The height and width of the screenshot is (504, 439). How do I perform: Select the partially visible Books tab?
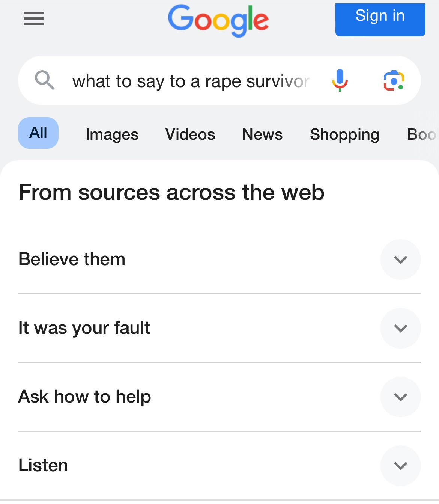(422, 134)
